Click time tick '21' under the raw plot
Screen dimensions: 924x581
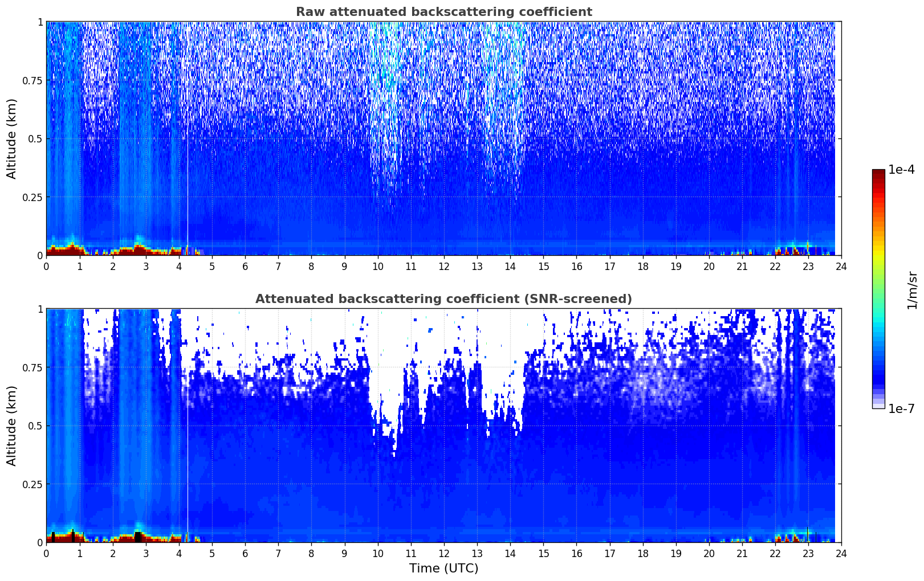[742, 266]
